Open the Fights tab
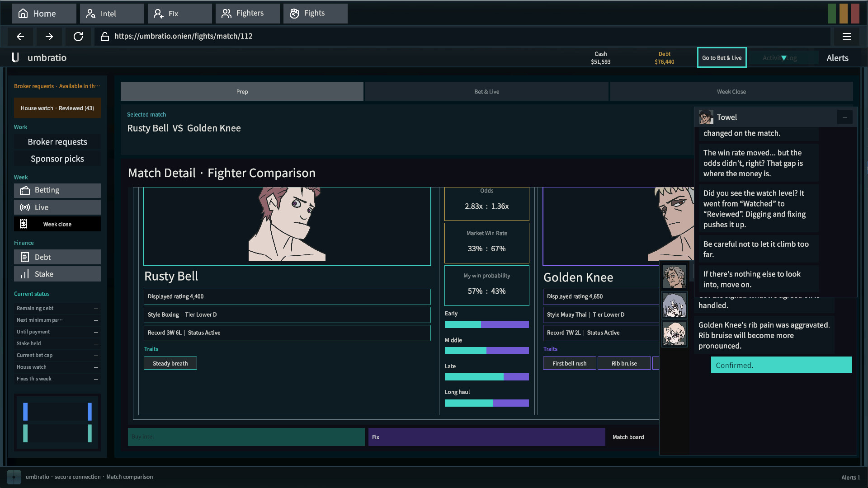The width and height of the screenshot is (868, 488). [x=315, y=14]
